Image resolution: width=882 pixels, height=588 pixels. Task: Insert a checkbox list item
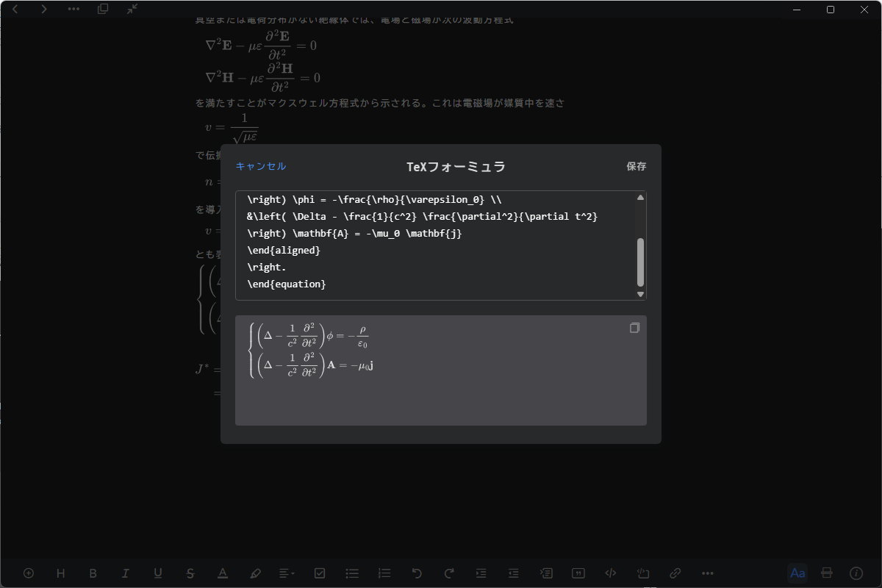[320, 573]
